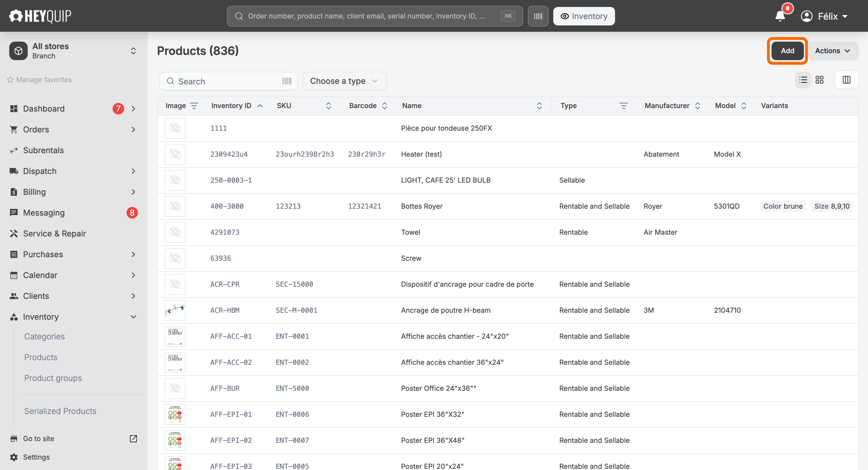Expand the Dispatch submenu chevron
868x470 pixels.
(133, 171)
